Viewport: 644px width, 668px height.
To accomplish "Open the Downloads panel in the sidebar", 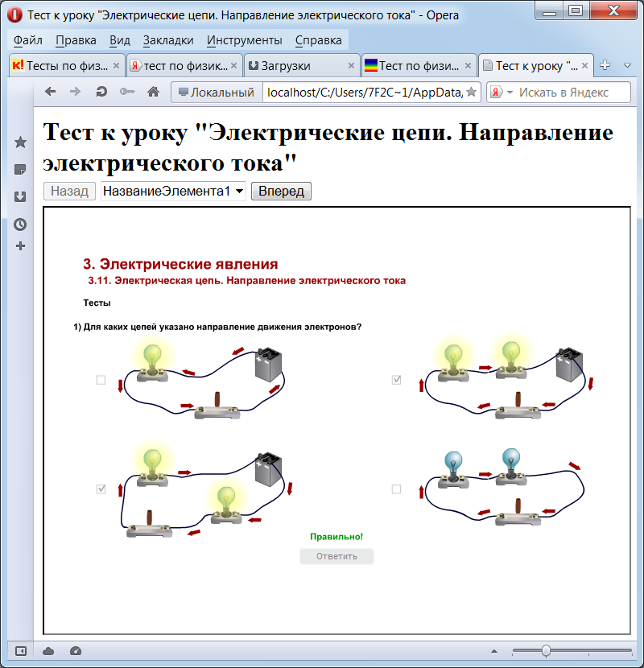I will tap(20, 197).
